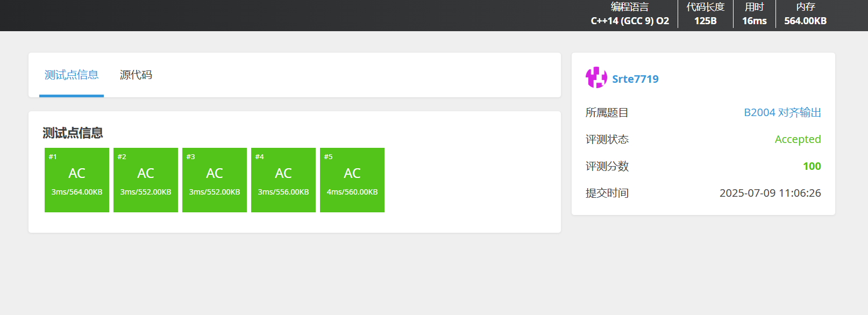Open test point #1 AC block
Screen dimensions: 868x315
(77, 180)
